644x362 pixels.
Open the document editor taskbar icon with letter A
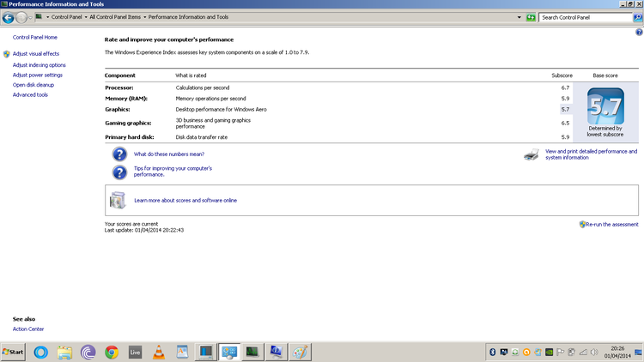click(182, 353)
